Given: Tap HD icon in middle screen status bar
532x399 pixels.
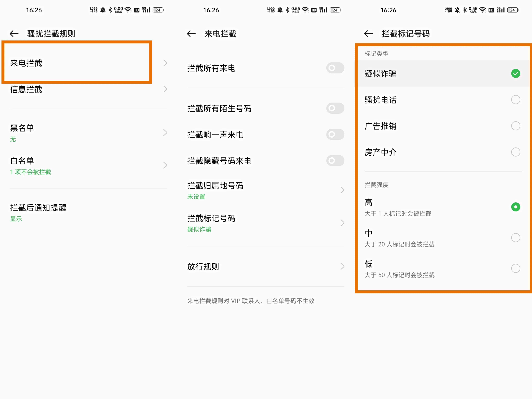Looking at the screenshot, I should point(314,10).
